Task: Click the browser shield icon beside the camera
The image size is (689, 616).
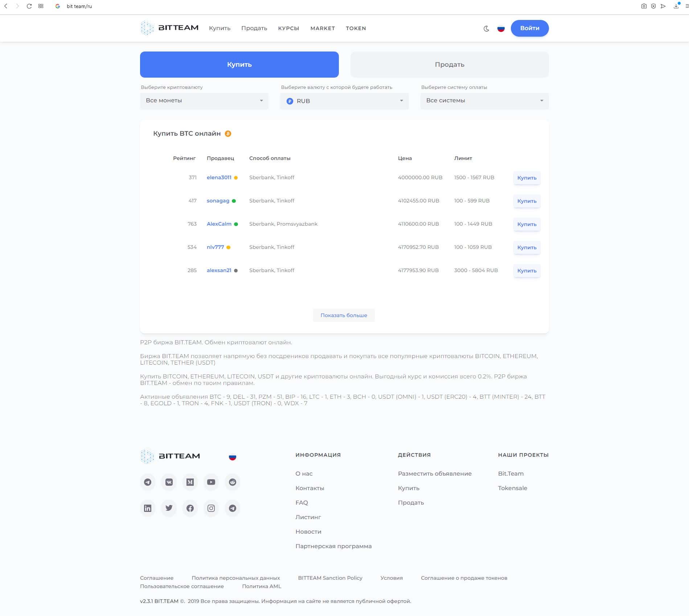Action: pyautogui.click(x=653, y=6)
